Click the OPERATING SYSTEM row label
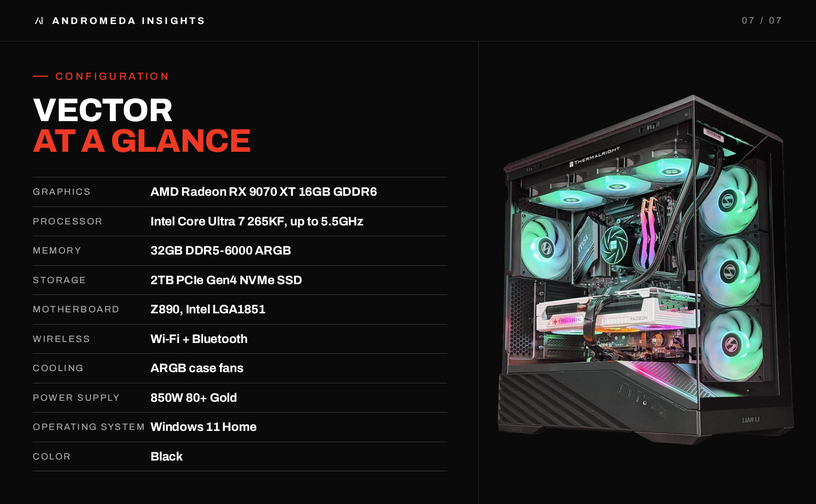Image resolution: width=816 pixels, height=504 pixels. pyautogui.click(x=89, y=427)
